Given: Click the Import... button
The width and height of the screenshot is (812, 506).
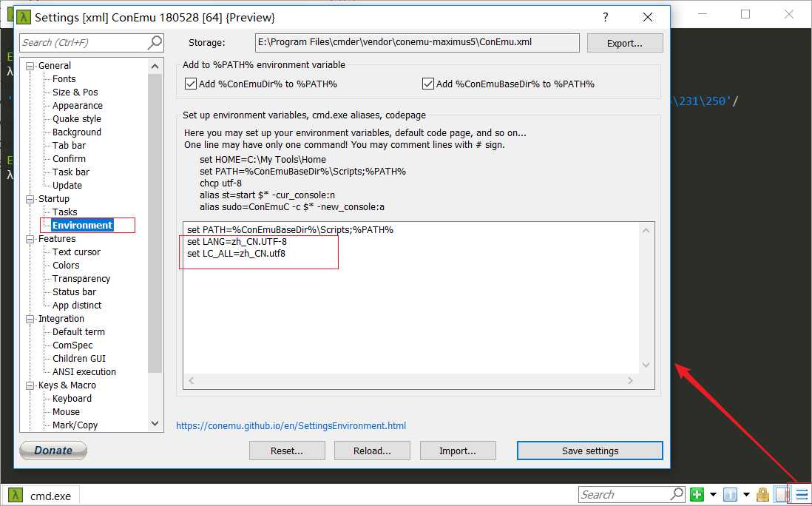Looking at the screenshot, I should (x=458, y=451).
